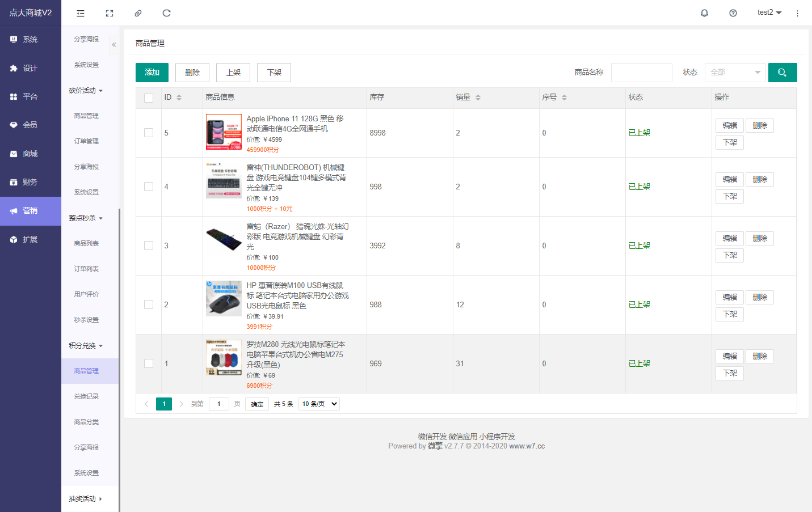Click the page number jump input
Image resolution: width=812 pixels, height=512 pixels.
[x=219, y=404]
